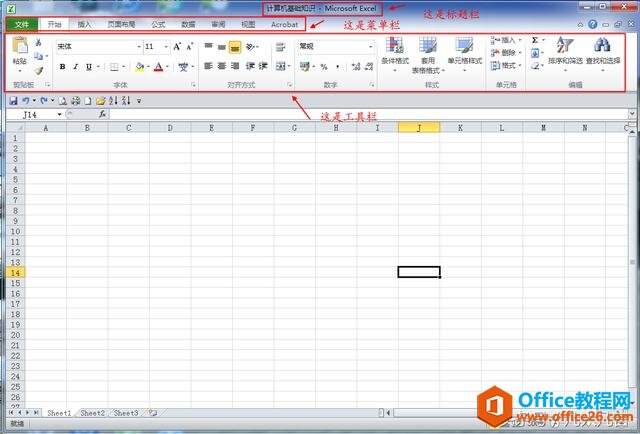Click the Copy icon in the clipboard group
640x434 pixels.
coord(38,56)
